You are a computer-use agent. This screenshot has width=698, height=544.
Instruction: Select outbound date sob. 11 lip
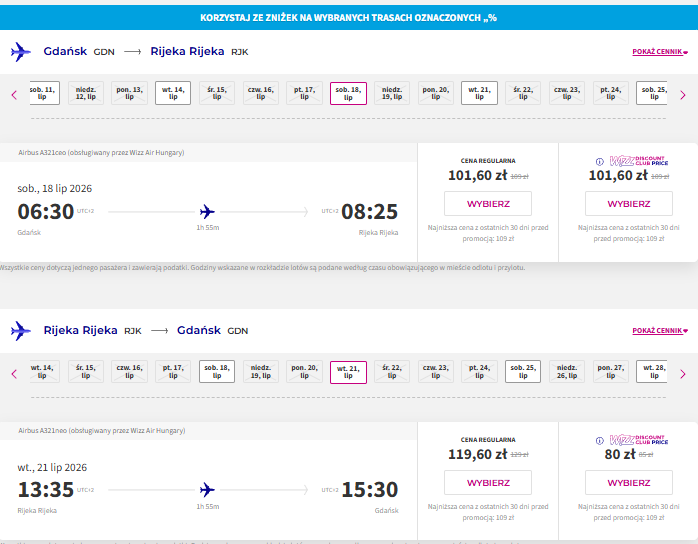pos(45,93)
